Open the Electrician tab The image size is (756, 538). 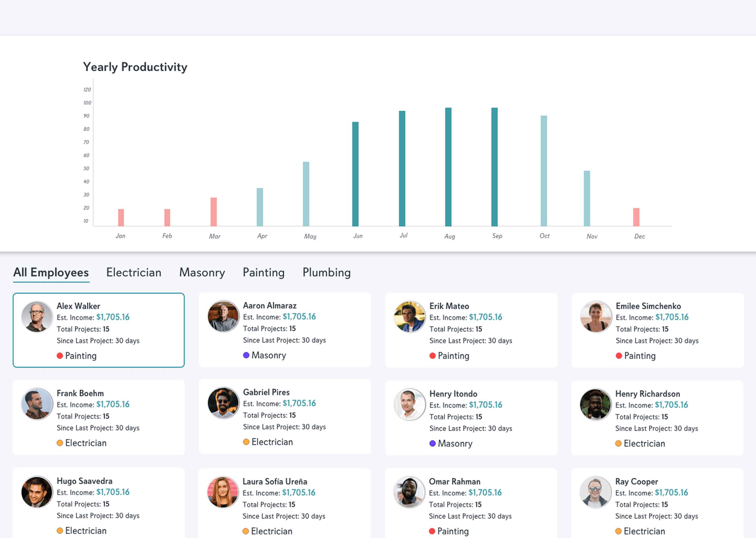[134, 272]
